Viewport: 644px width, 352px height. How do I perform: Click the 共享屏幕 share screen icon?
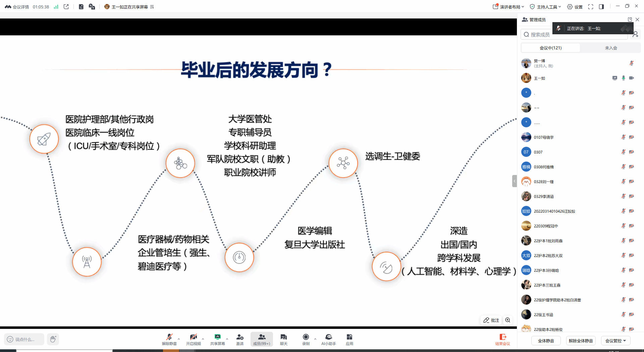[217, 339]
